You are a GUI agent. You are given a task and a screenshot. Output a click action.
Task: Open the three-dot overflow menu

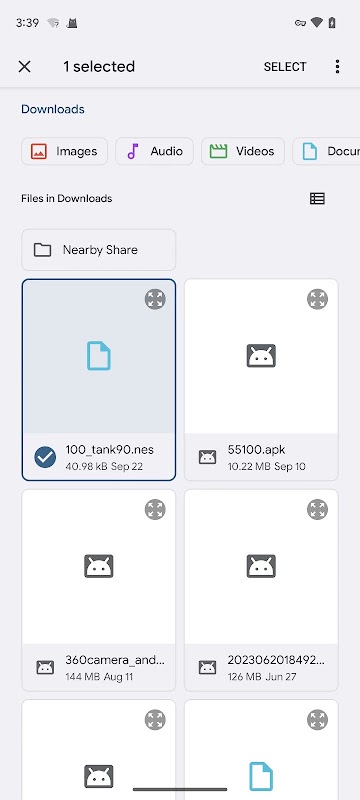[x=337, y=67]
